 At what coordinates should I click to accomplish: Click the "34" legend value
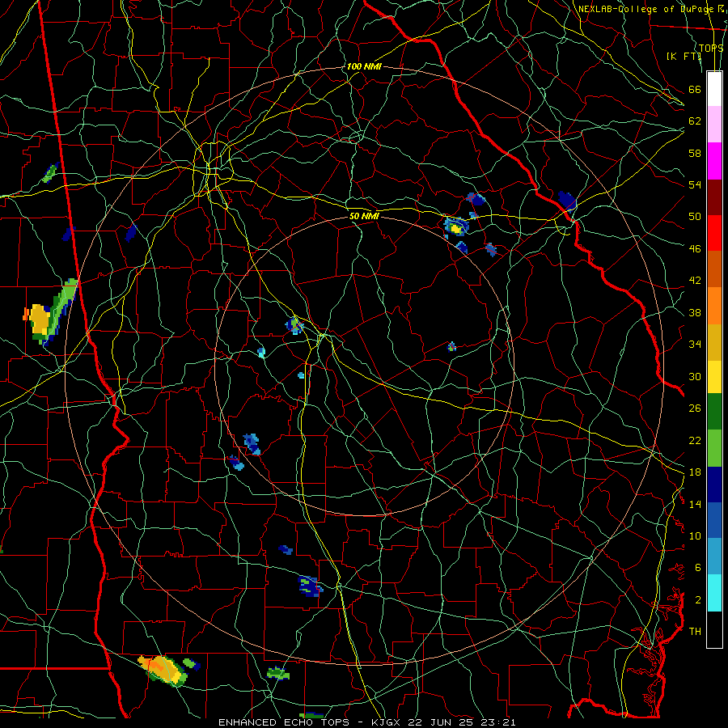[x=695, y=345]
